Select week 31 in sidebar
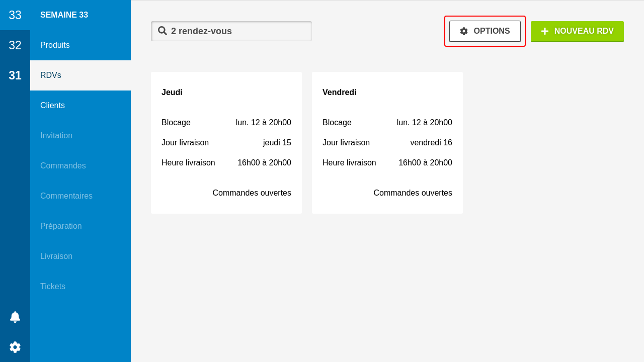Image resolution: width=644 pixels, height=362 pixels. (x=15, y=75)
